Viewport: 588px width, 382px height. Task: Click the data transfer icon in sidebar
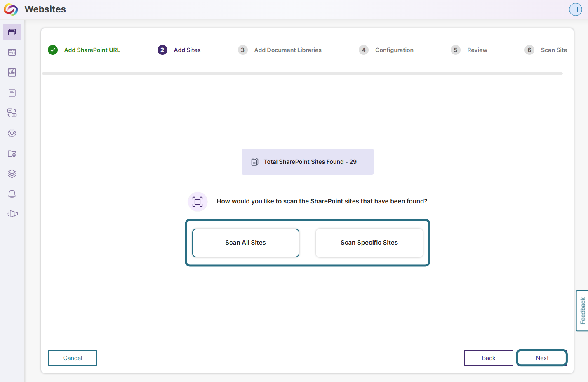click(12, 113)
